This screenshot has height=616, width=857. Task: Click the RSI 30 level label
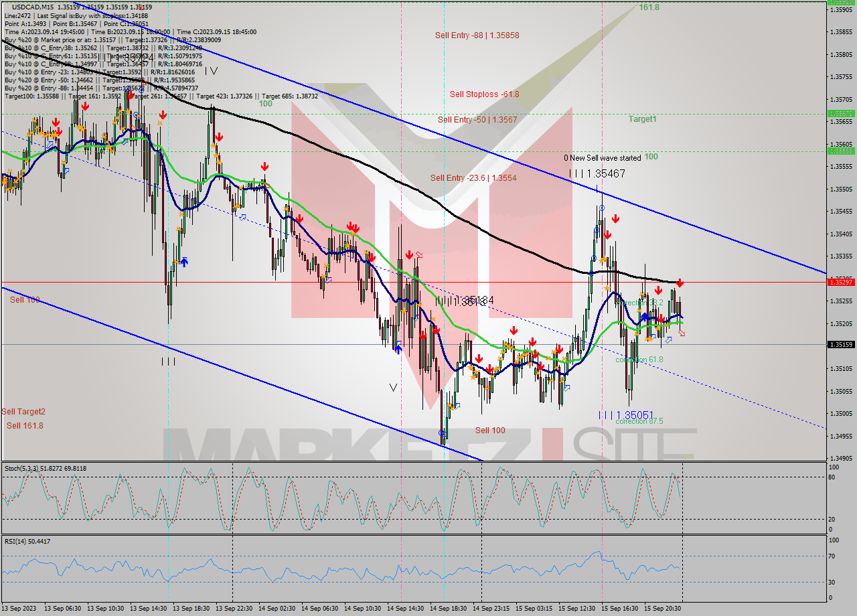832,582
